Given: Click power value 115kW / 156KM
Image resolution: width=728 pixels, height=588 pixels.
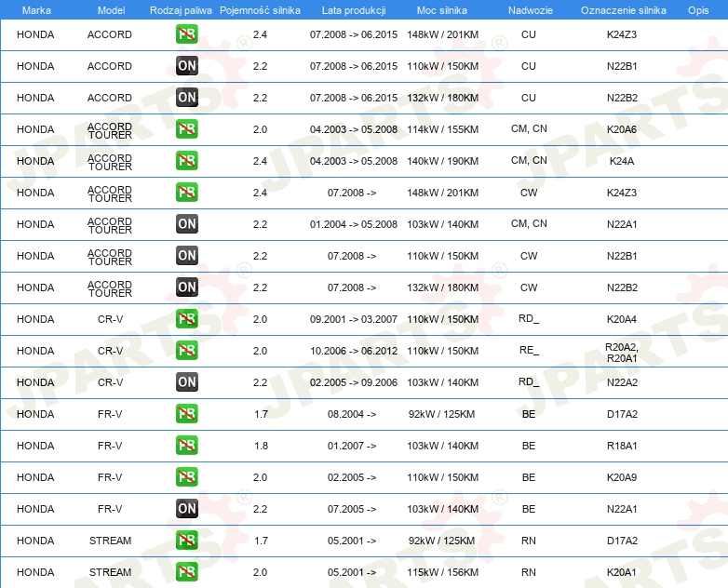Looking at the screenshot, I should (442, 572).
